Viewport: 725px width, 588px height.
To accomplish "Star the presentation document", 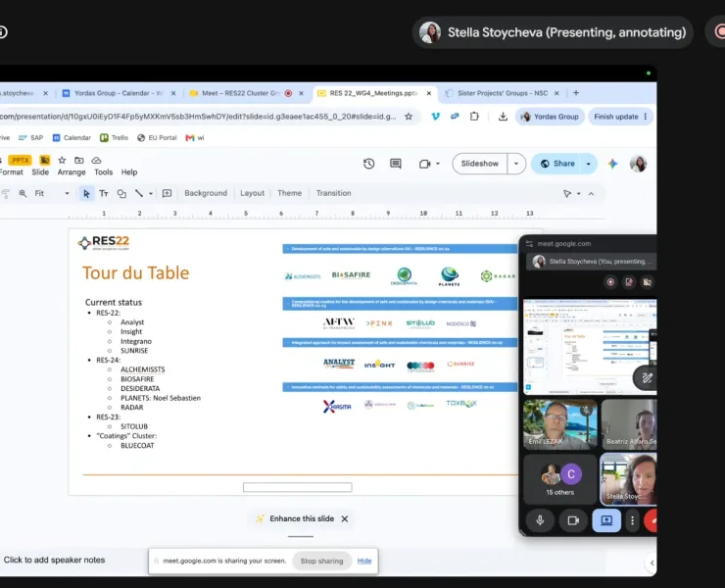I will point(62,160).
